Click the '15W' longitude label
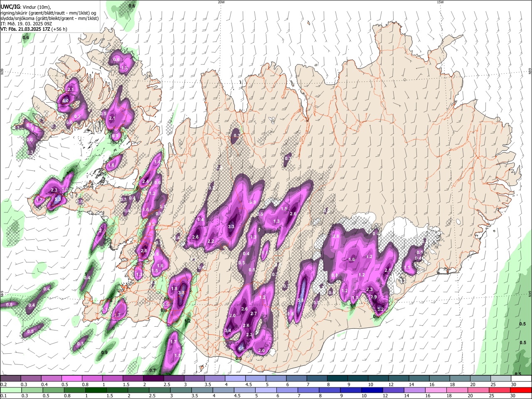This screenshot has width=532, height=399. pyautogui.click(x=440, y=2)
